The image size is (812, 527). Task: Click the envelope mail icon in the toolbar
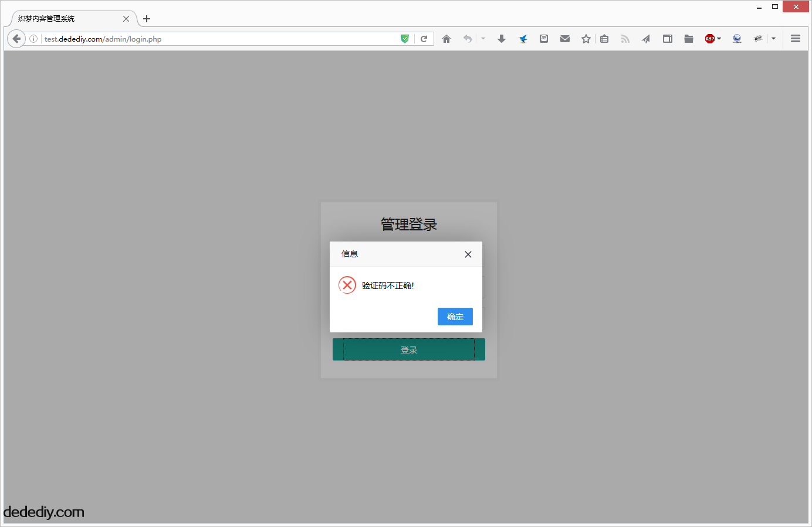tap(565, 39)
